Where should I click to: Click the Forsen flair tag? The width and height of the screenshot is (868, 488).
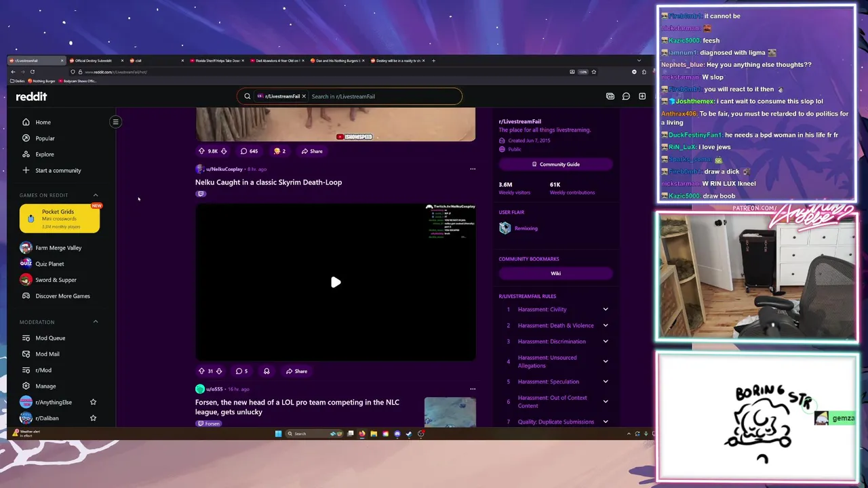click(208, 424)
